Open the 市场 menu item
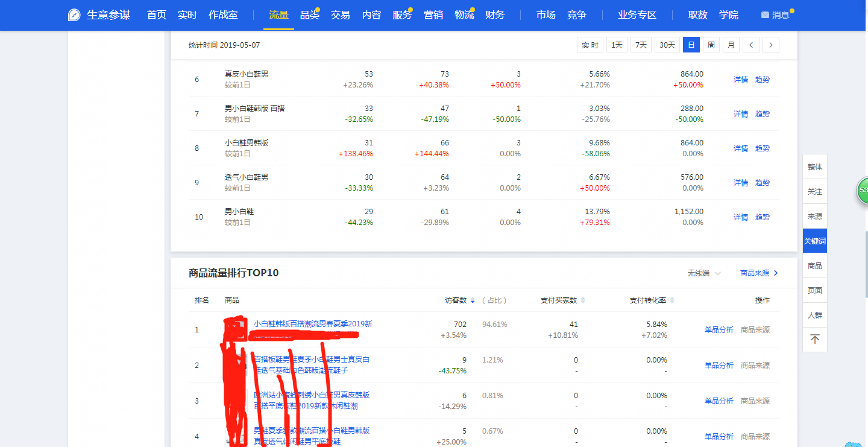 [546, 14]
